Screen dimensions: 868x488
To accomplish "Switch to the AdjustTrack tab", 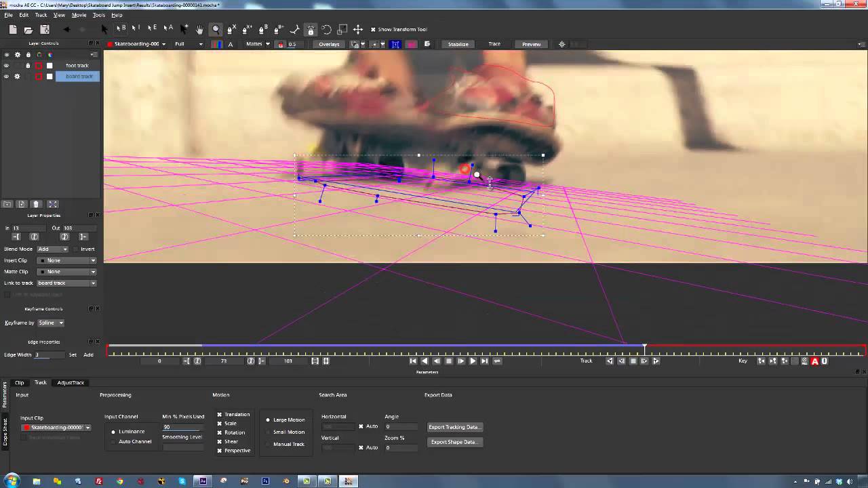I will click(x=71, y=383).
